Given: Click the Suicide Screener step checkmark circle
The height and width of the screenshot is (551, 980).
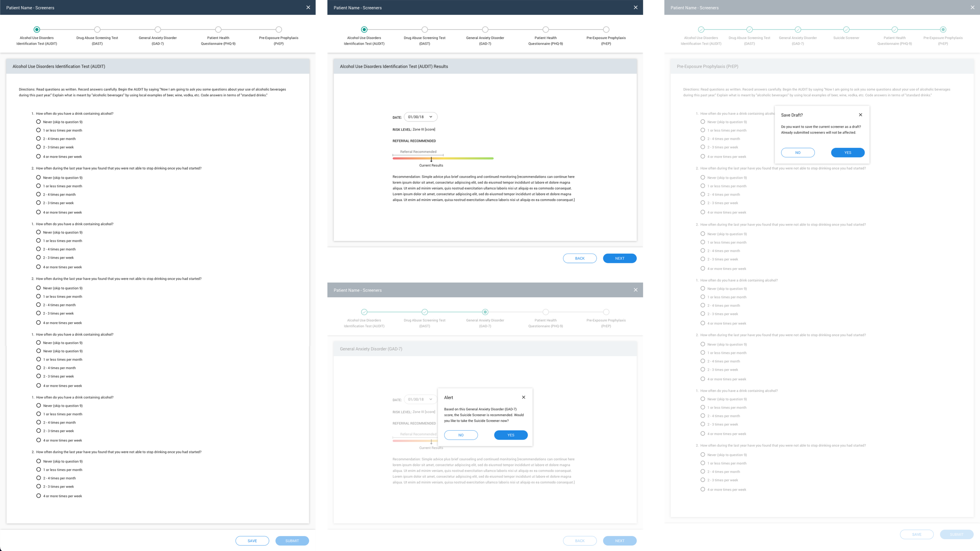Looking at the screenshot, I should 846,29.
